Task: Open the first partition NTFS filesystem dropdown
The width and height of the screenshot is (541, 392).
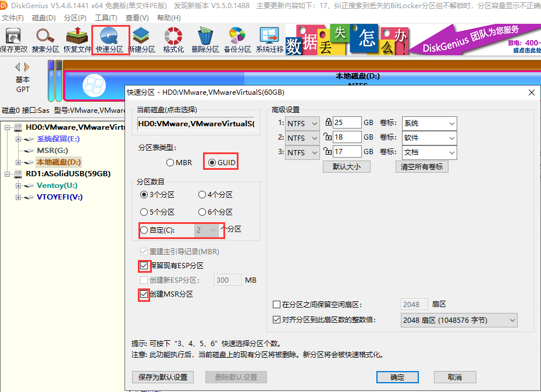Action: pyautogui.click(x=302, y=123)
